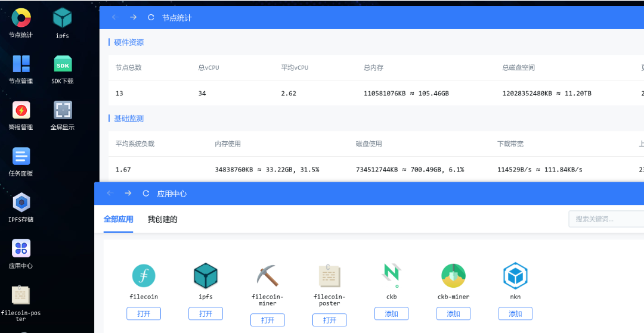This screenshot has width=644, height=333.
Task: Click the filecoin app icon
Action: [x=144, y=276]
